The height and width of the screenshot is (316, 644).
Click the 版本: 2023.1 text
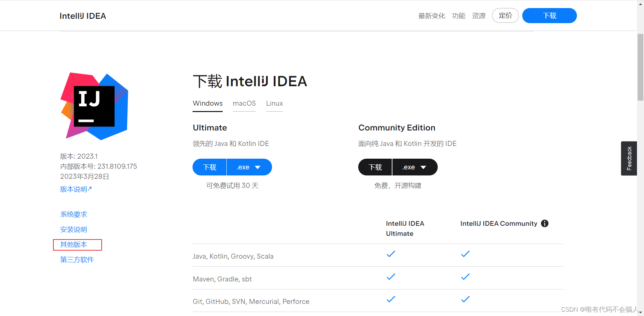[79, 156]
